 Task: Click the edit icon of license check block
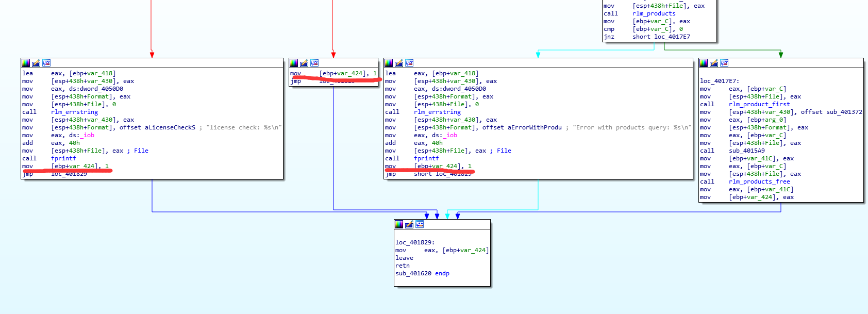(36, 63)
